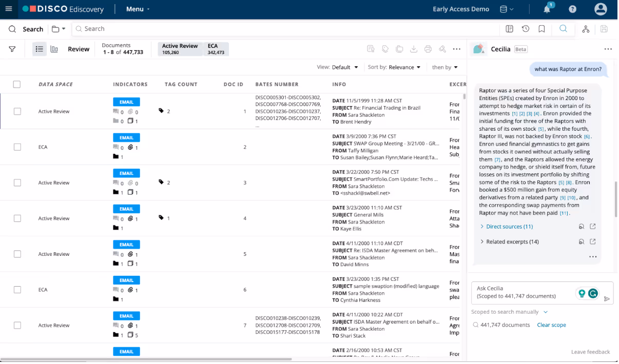
Task: Click the EMAIL badge for document 1
Action: point(126,102)
